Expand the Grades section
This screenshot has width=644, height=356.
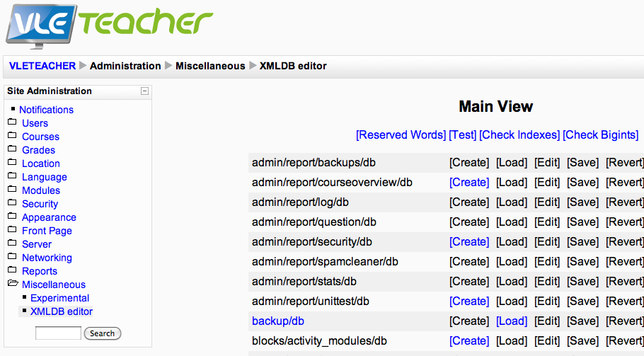pyautogui.click(x=38, y=150)
